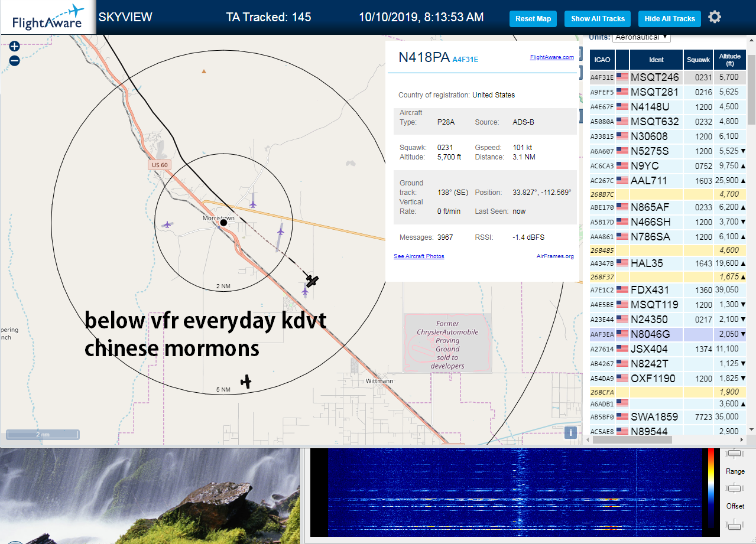
Task: Select the N865AF row
Action: tap(668, 207)
